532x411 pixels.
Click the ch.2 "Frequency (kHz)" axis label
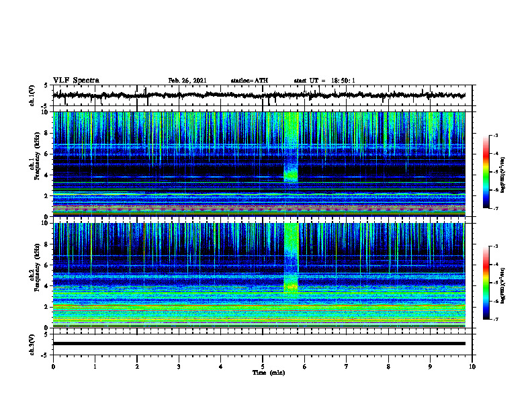click(37, 267)
